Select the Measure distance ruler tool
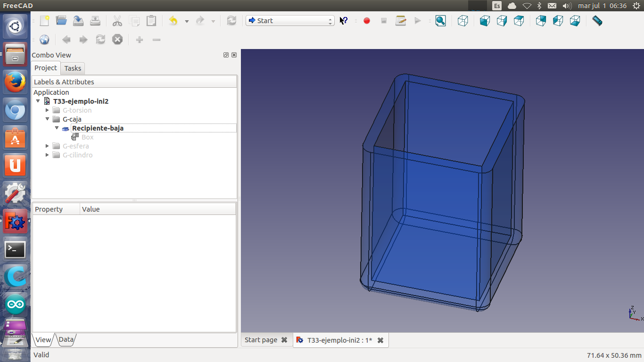 pos(597,21)
